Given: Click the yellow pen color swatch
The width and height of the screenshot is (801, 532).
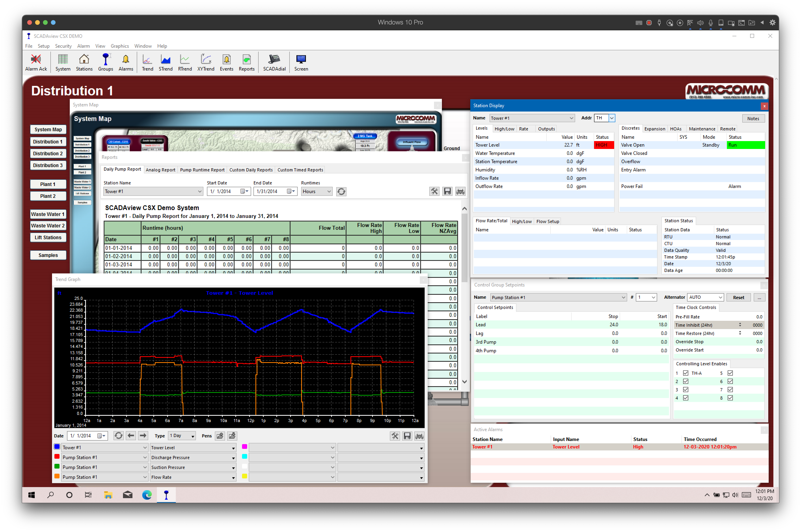Looking at the screenshot, I should pyautogui.click(x=244, y=476).
